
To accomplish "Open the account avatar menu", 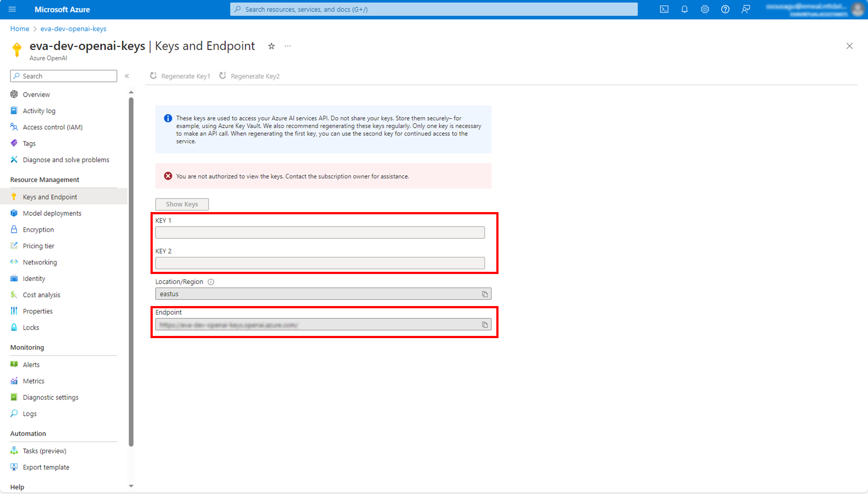I will click(857, 9).
